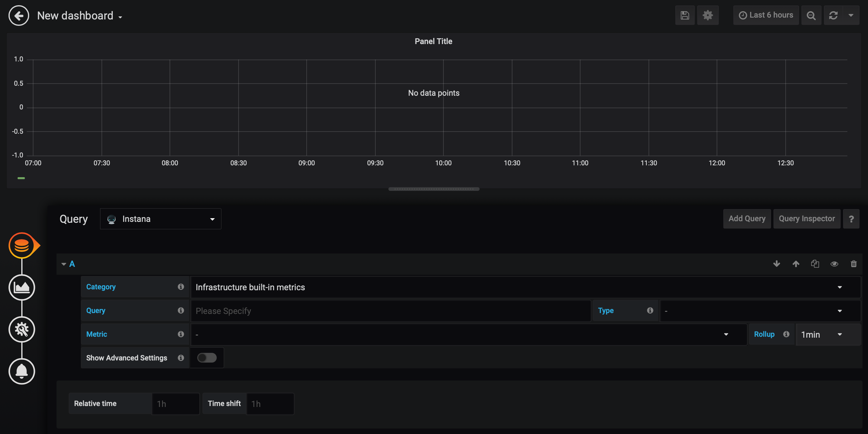Viewport: 868px width, 434px height.
Task: Click the Show Advanced Settings info icon
Action: (x=181, y=357)
